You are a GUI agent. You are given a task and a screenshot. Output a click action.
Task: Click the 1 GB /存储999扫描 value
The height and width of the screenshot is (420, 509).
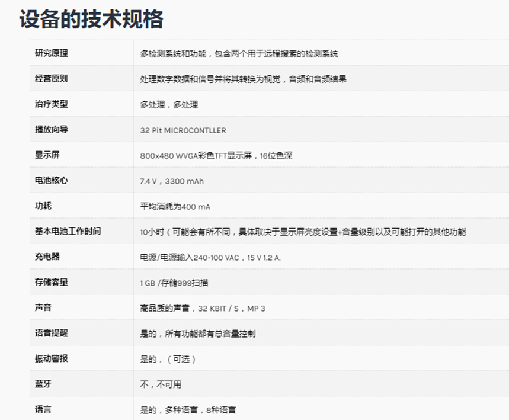pos(174,283)
